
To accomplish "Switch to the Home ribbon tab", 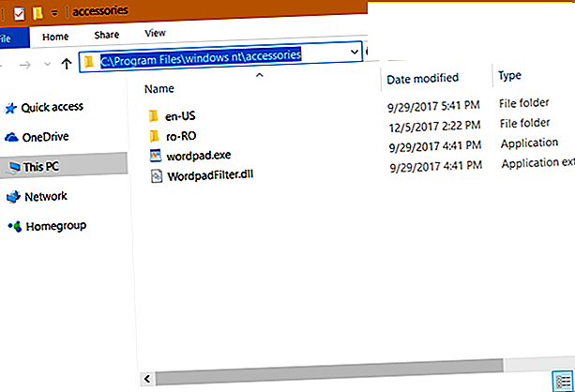I will [55, 37].
